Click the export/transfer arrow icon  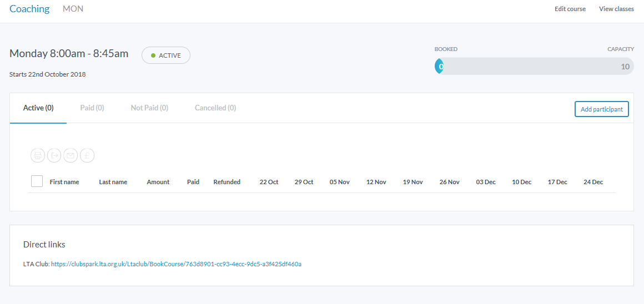click(x=54, y=156)
